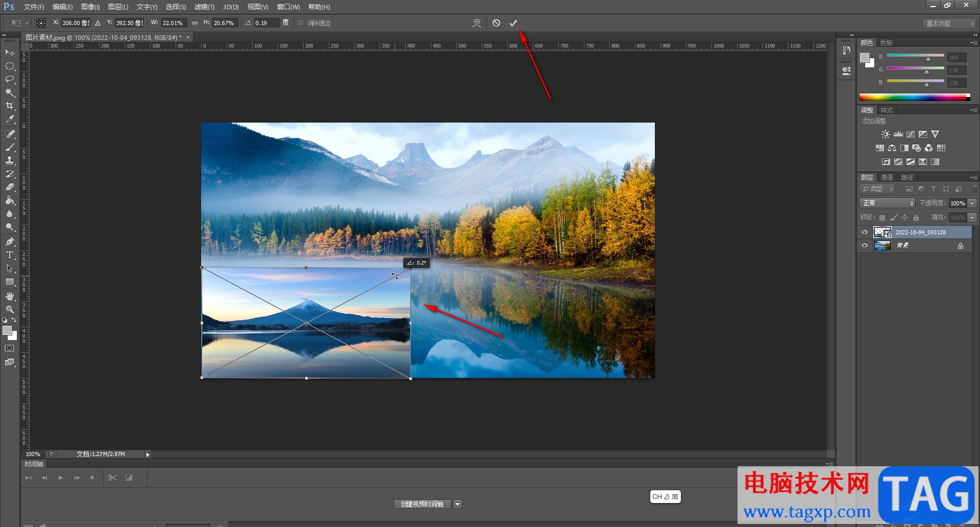Hide the 背景 layer
Screen dimensions: 980x527
tap(865, 246)
